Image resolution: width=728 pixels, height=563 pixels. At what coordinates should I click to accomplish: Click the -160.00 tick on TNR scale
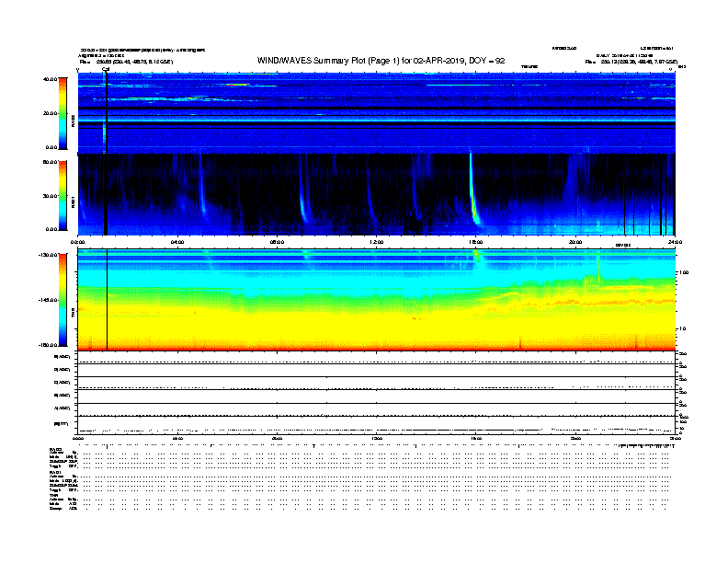click(x=48, y=345)
